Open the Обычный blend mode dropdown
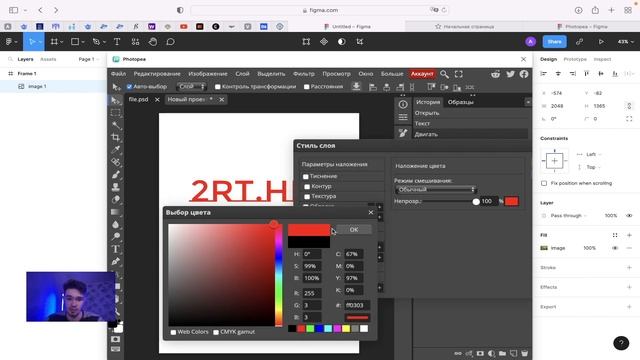 (x=436, y=189)
